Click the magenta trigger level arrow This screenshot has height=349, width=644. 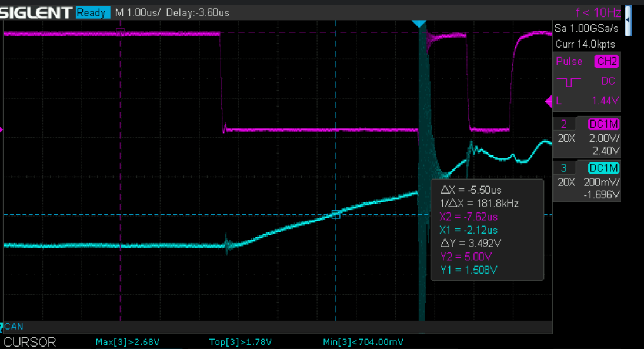[x=549, y=101]
